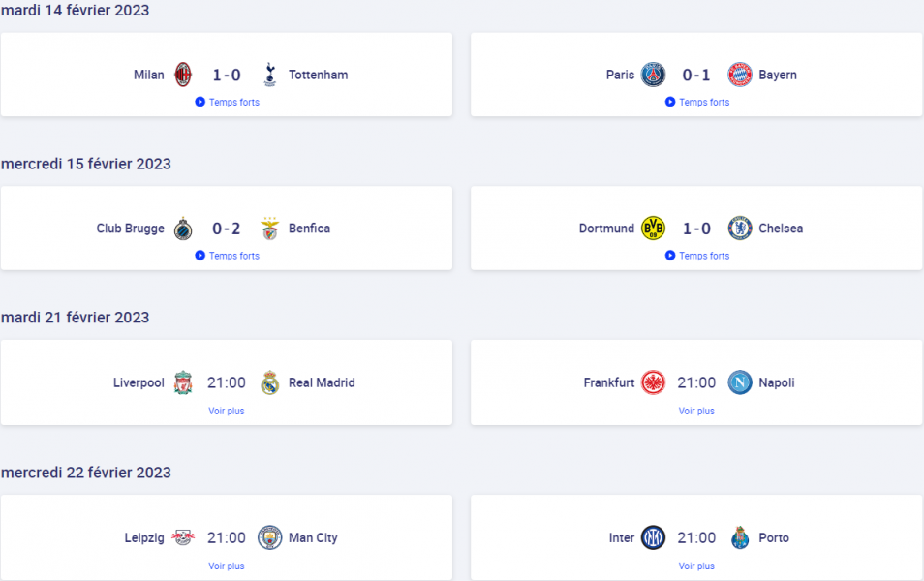Open Temps forts for Club Brugge vs Benfica
Screen dimensions: 924x581
227,255
